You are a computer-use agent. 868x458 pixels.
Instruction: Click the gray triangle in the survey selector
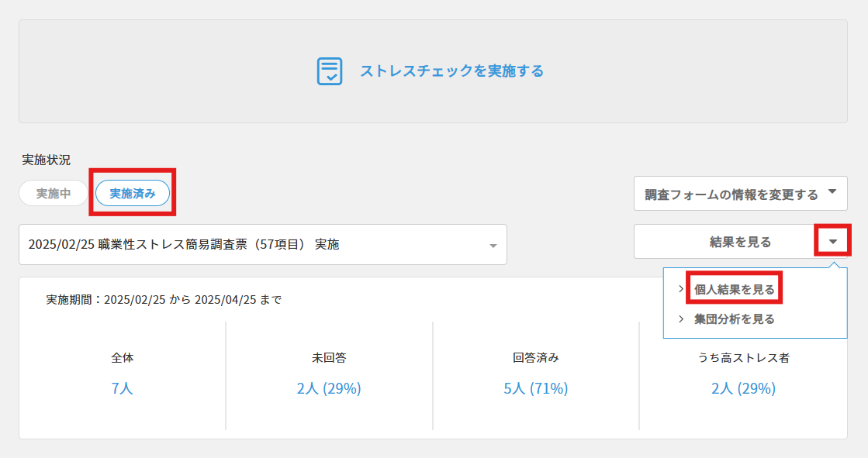pos(494,245)
